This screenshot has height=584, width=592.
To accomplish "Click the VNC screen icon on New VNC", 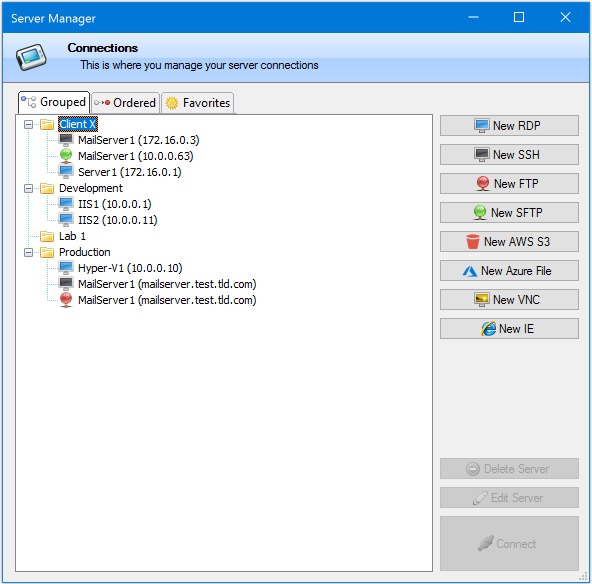I will (482, 300).
